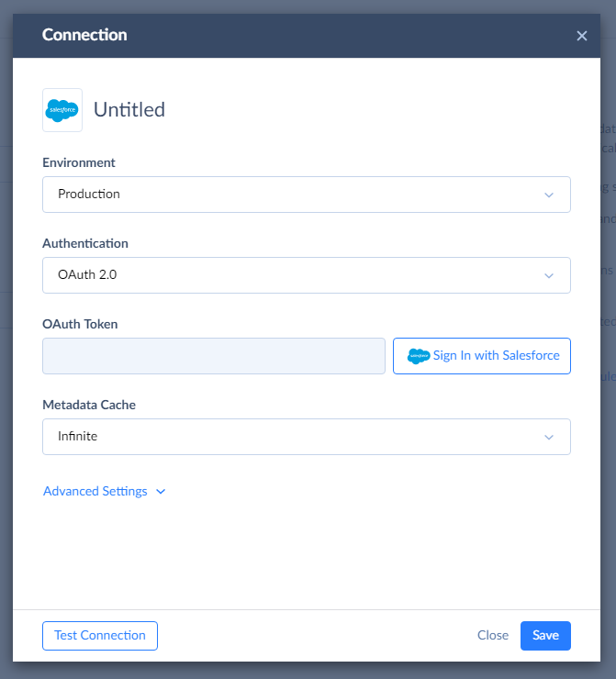Save the connection
The width and height of the screenshot is (616, 679).
tap(545, 636)
